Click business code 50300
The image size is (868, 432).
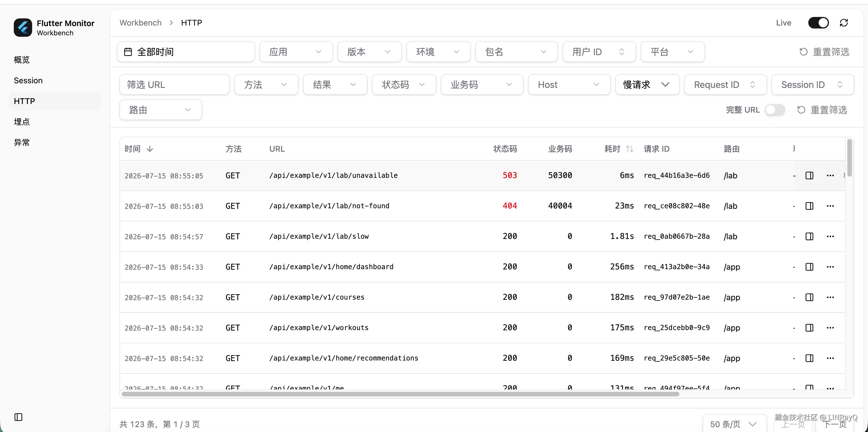[560, 176]
